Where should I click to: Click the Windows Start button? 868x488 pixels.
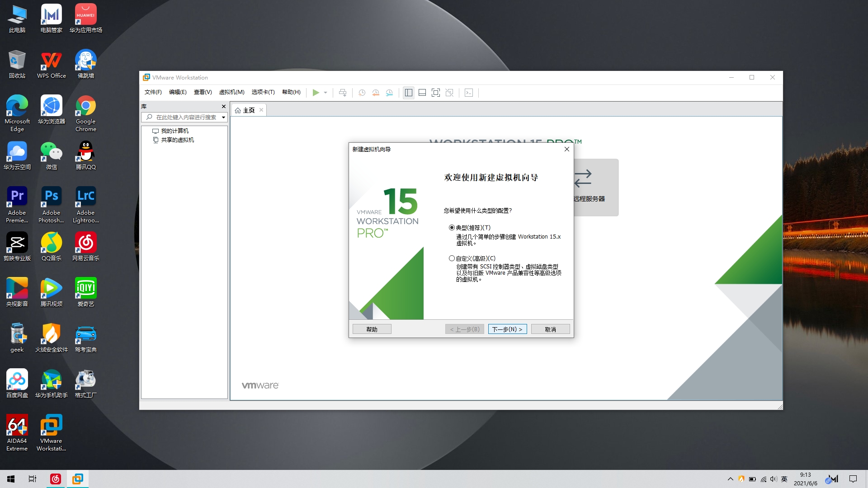[x=11, y=479]
